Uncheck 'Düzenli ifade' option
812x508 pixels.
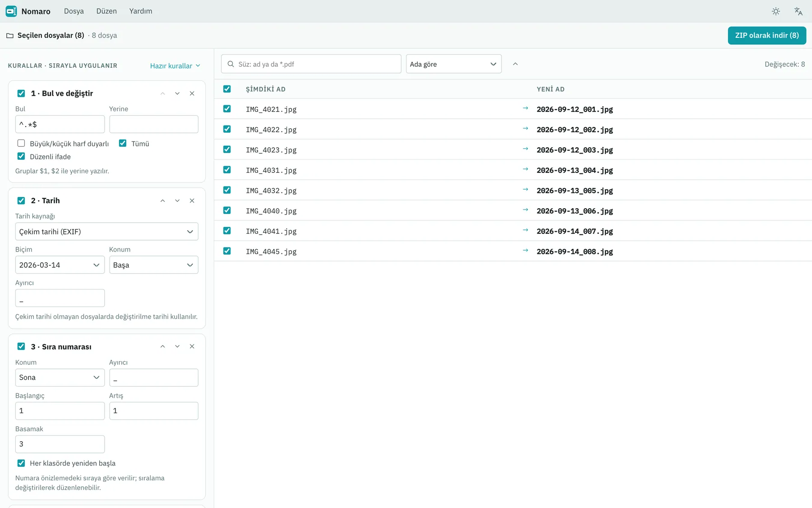tap(21, 156)
